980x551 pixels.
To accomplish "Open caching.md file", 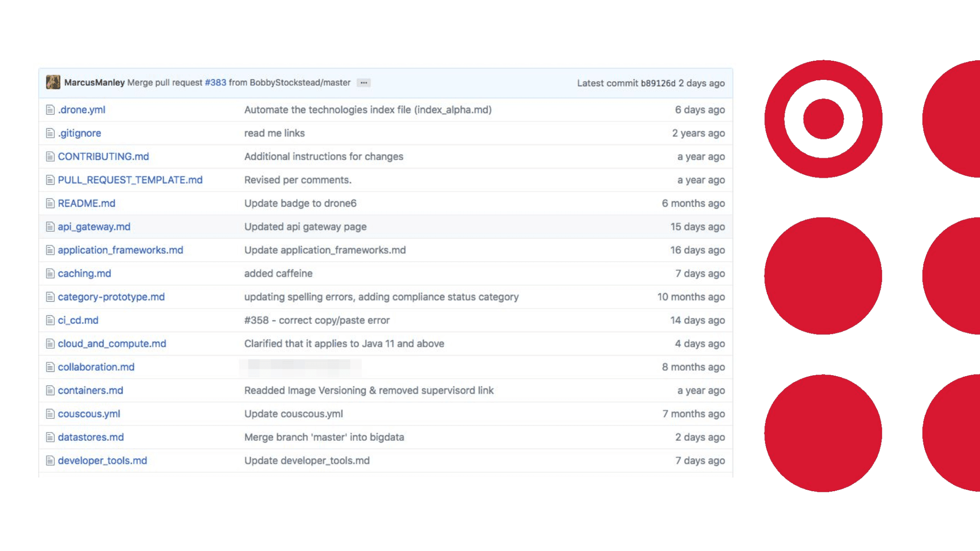I will (84, 274).
